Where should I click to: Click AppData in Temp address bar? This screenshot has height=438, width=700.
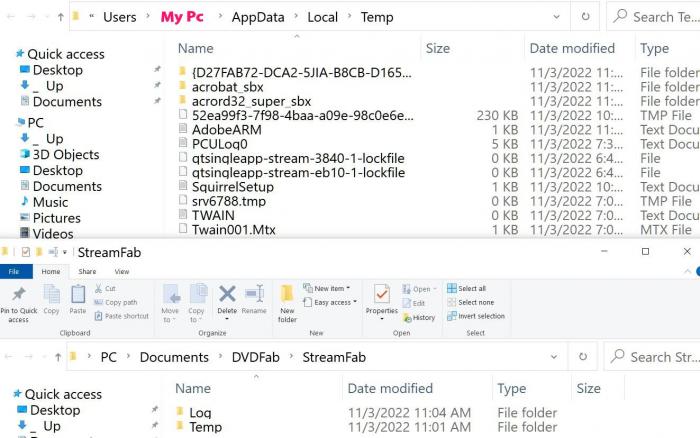[258, 17]
